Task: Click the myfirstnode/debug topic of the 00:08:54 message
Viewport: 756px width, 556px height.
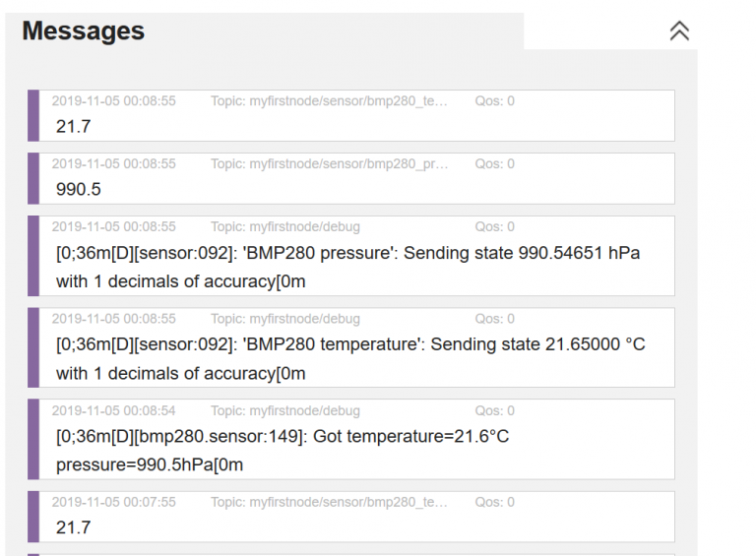Action: point(284,410)
